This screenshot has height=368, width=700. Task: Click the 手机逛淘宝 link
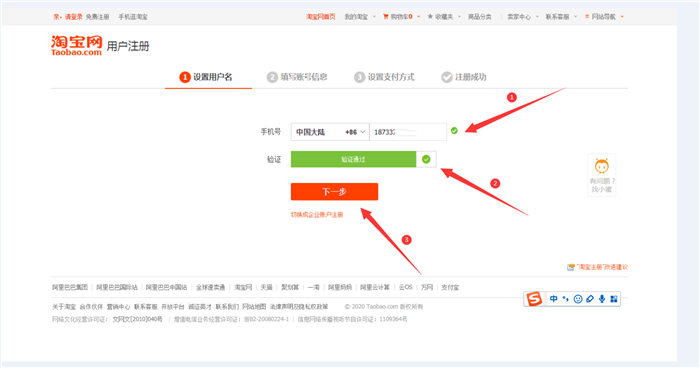133,17
